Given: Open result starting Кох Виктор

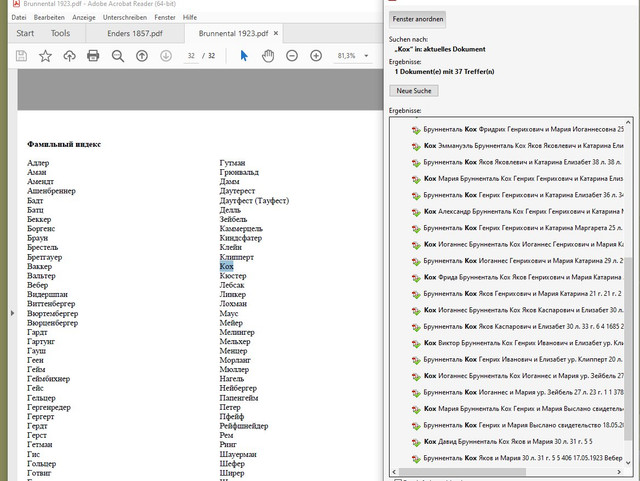Looking at the screenshot, I should tap(523, 343).
